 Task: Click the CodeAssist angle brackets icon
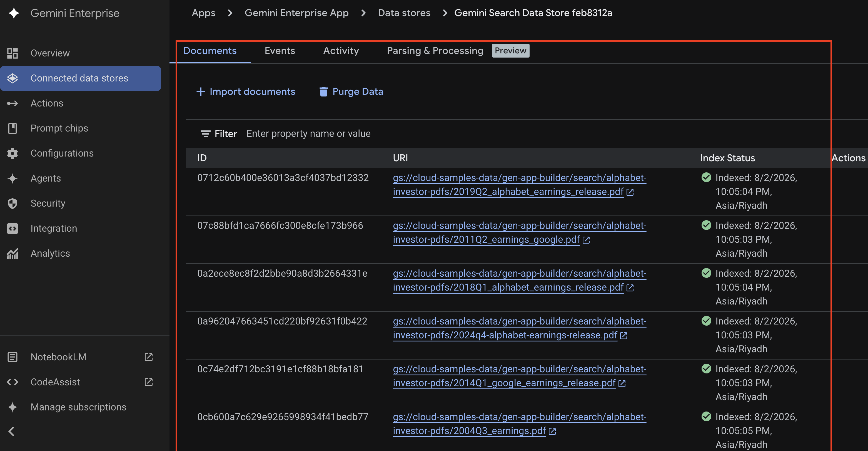tap(13, 382)
